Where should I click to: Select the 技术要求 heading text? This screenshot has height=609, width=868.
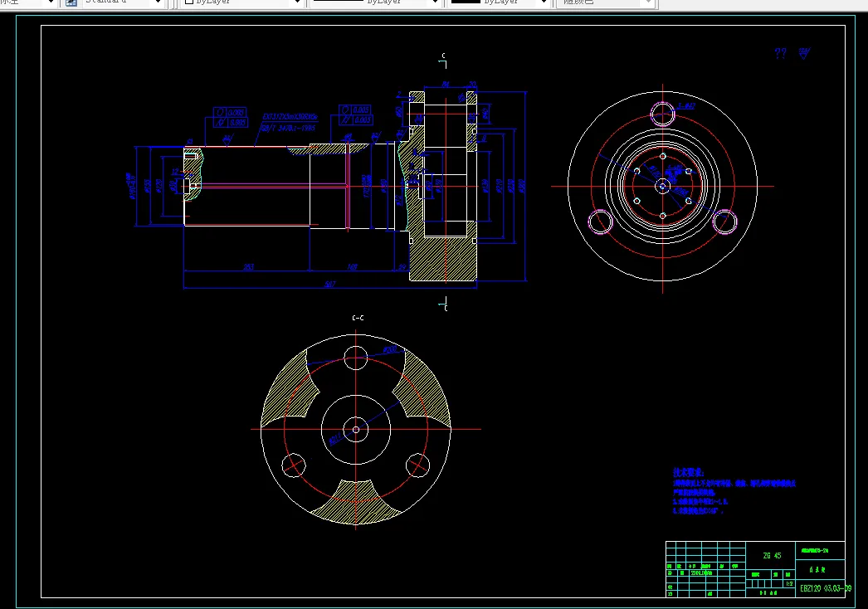pos(688,471)
